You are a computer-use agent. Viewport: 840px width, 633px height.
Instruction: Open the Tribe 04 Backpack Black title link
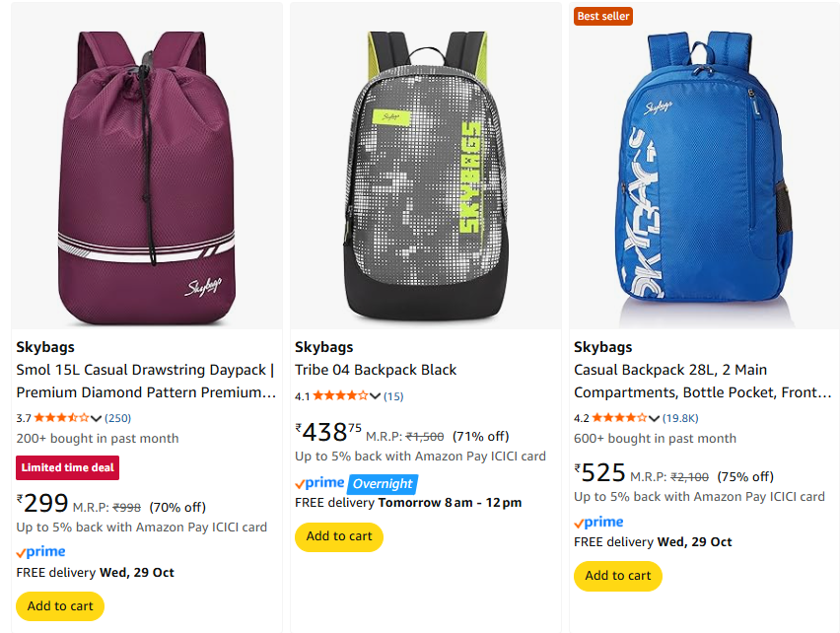(x=376, y=370)
